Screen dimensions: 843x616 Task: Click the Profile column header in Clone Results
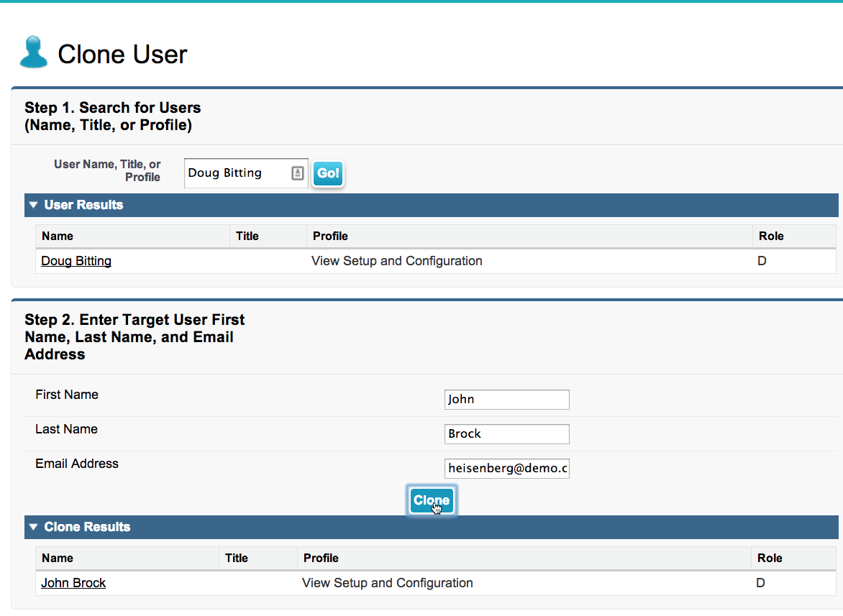pos(321,558)
